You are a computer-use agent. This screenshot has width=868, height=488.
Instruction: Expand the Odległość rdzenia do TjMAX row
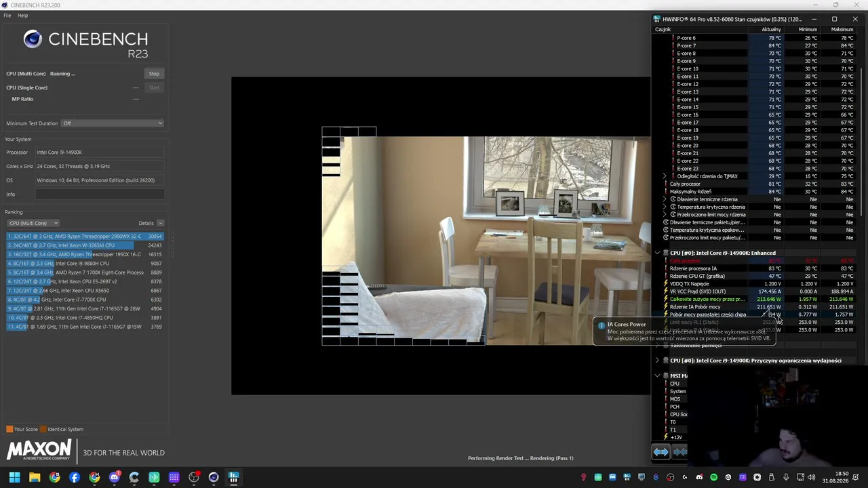tap(665, 176)
